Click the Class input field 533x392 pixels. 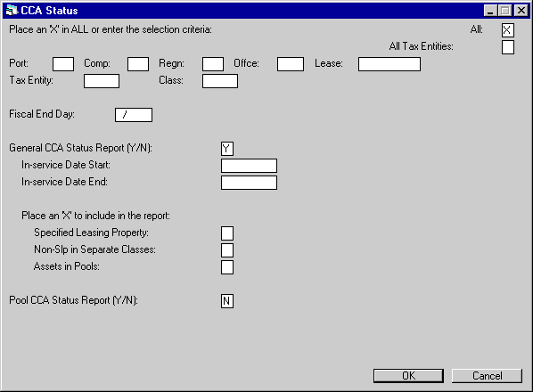click(x=220, y=81)
